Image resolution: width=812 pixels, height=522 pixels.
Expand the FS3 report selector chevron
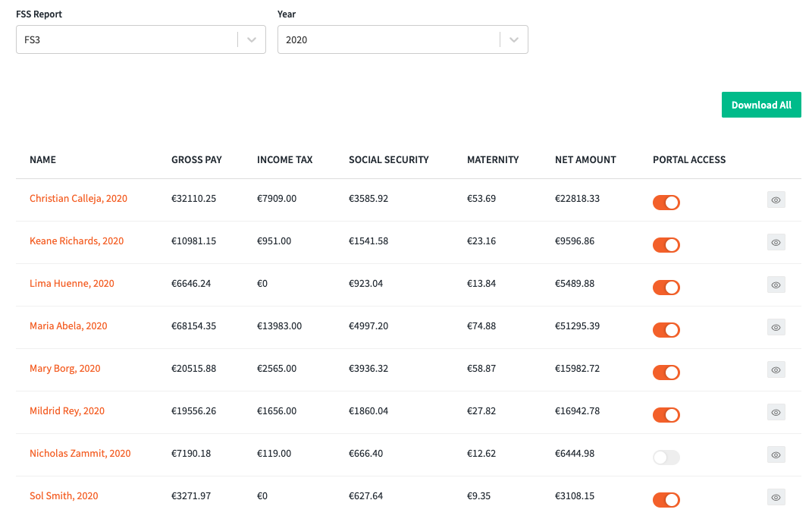(x=251, y=39)
